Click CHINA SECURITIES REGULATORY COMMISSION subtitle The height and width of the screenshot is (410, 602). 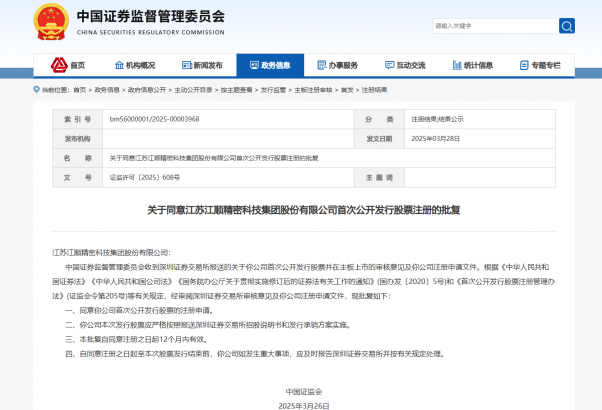(150, 32)
